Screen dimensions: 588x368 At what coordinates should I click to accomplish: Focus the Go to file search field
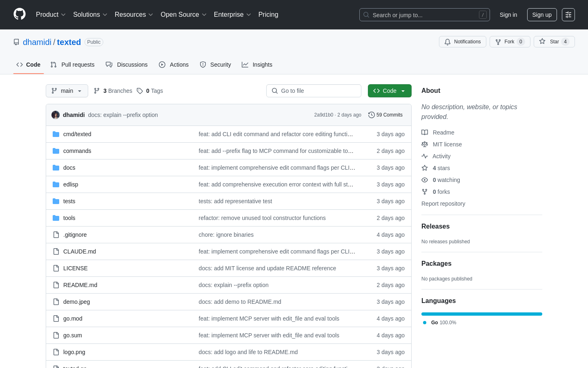314,91
